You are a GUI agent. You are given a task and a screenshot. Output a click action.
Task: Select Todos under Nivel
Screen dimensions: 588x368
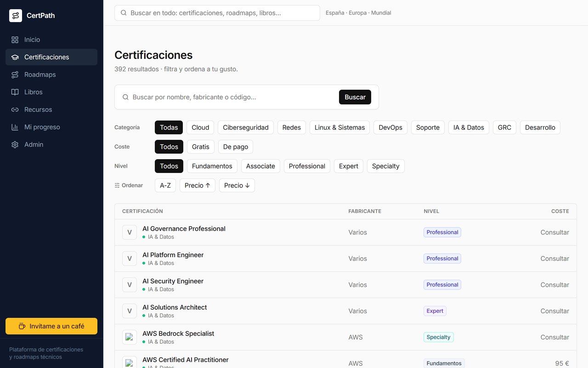(169, 166)
